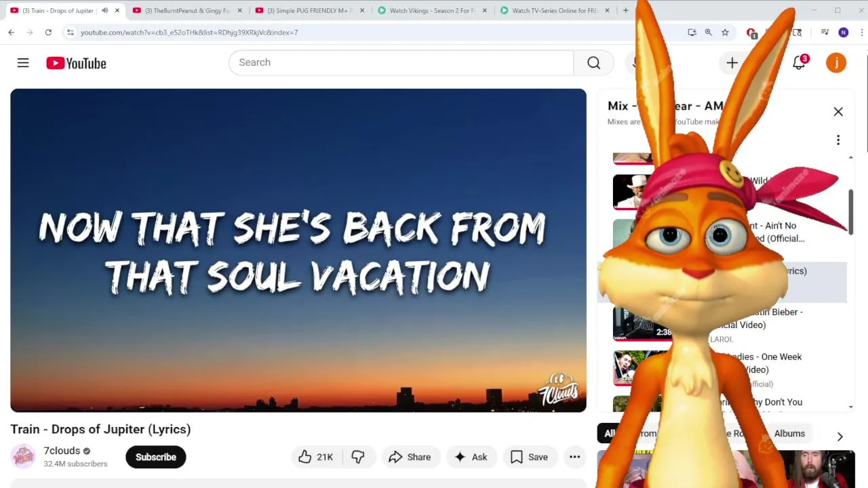The height and width of the screenshot is (488, 868).
Task: Minimize the Chrome browser window
Action: [814, 10]
